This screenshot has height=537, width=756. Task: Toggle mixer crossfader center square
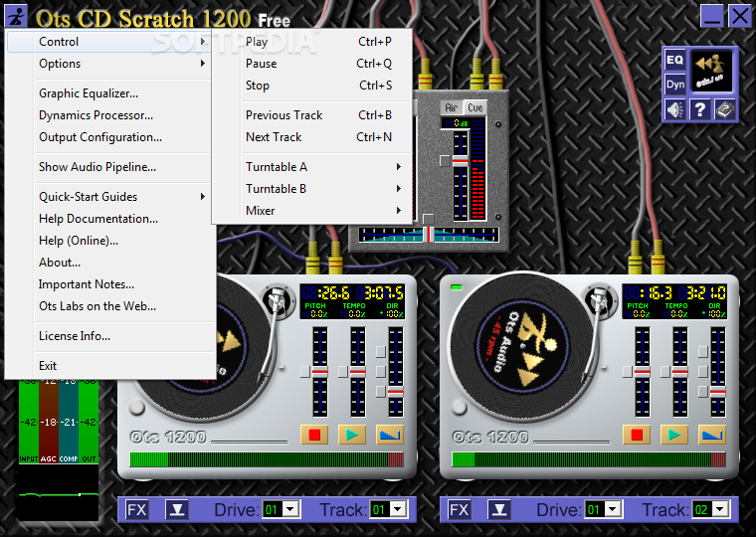(x=428, y=219)
